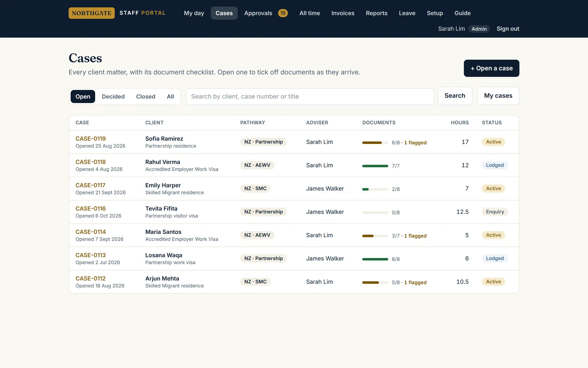Viewport: 588px width, 368px height.
Task: Select the Open filter tab
Action: pyautogui.click(x=83, y=96)
